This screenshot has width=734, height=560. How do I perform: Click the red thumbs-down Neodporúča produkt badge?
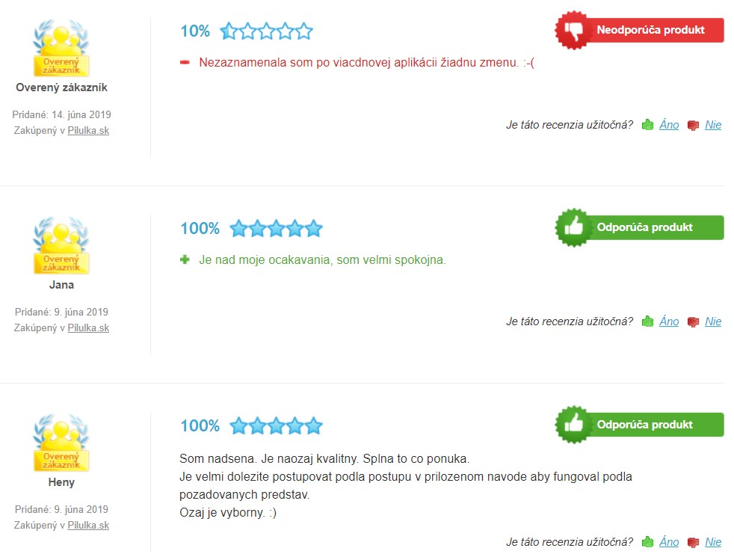click(639, 31)
